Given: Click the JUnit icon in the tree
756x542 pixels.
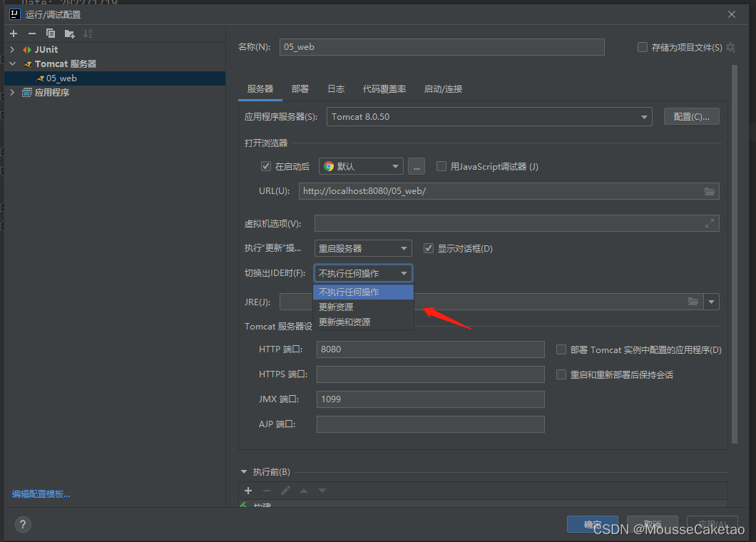Looking at the screenshot, I should click(x=27, y=50).
